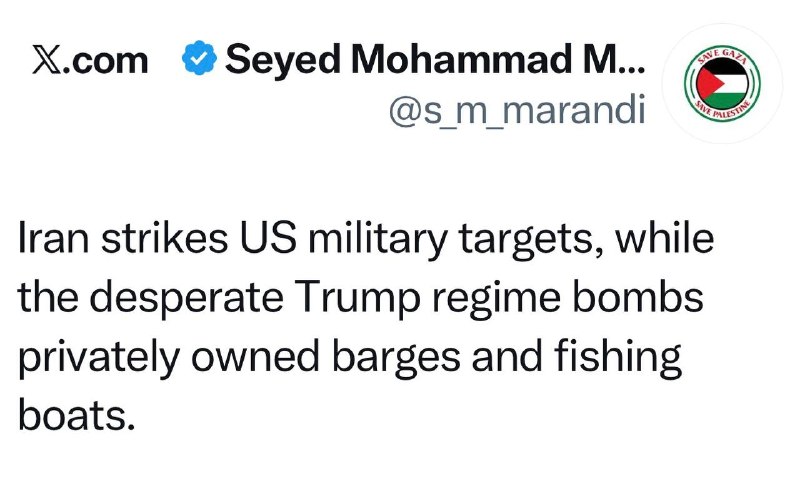Click the 'SAVE GAZA' text on avatar badge
Image resolution: width=800 pixels, height=494 pixels.
tap(723, 57)
